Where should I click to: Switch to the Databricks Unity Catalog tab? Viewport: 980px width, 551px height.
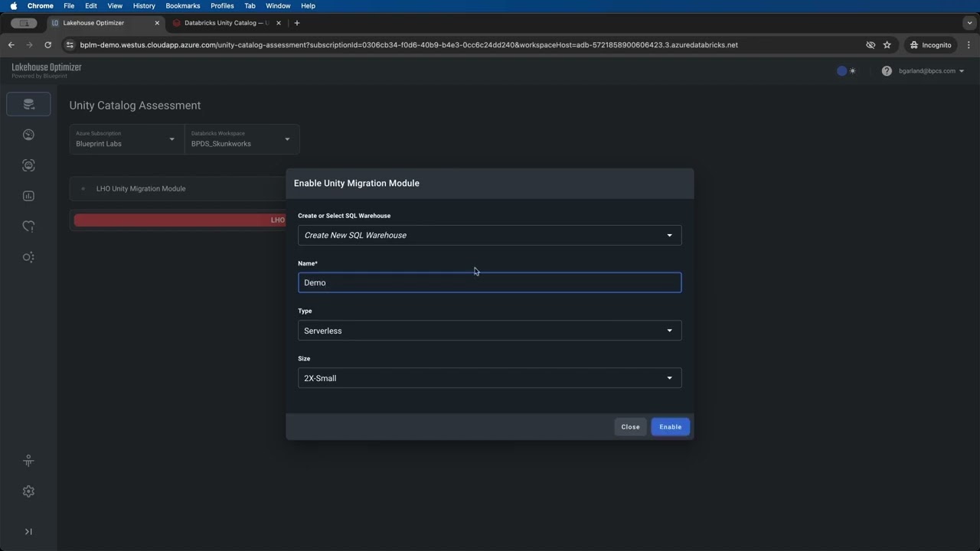[x=225, y=23]
